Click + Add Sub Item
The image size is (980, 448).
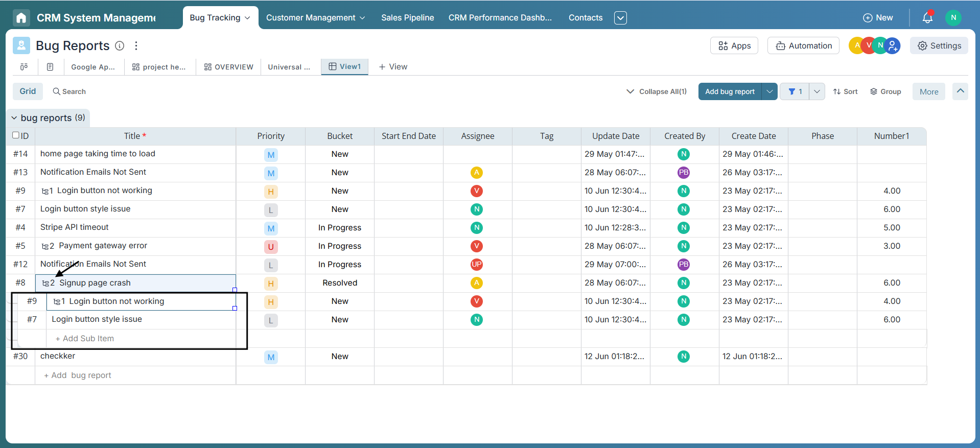[x=85, y=338]
